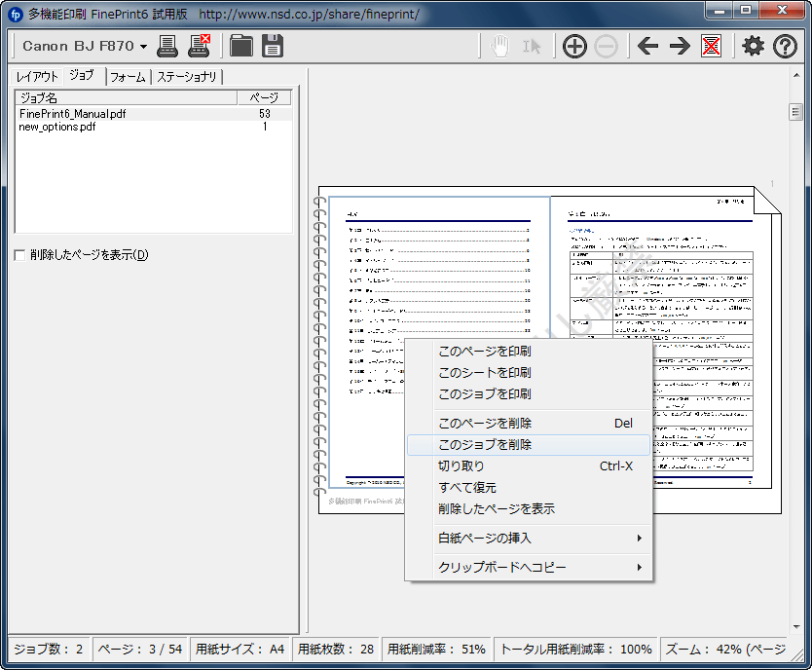Go to previous page with left arrow
812x670 pixels.
pos(647,46)
